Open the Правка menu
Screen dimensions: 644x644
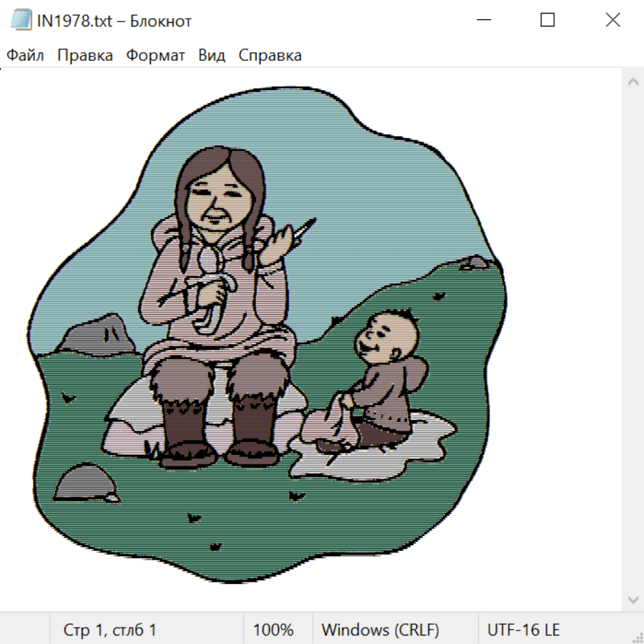pos(85,56)
